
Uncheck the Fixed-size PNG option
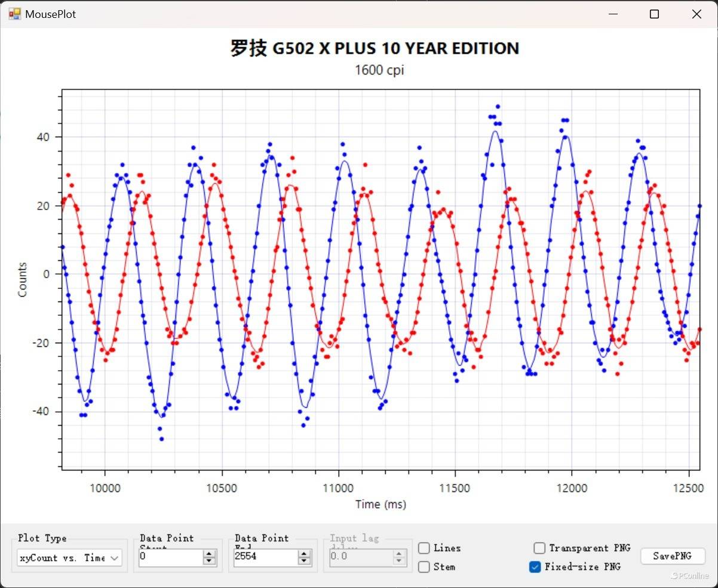click(x=535, y=567)
